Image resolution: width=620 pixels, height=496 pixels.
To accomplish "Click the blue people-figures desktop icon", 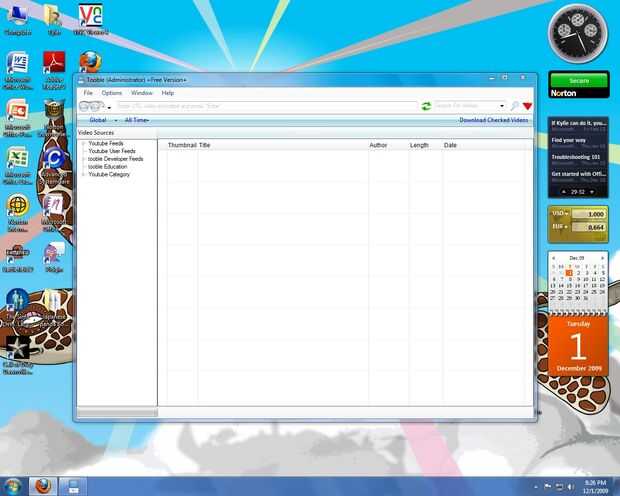I will (18, 308).
